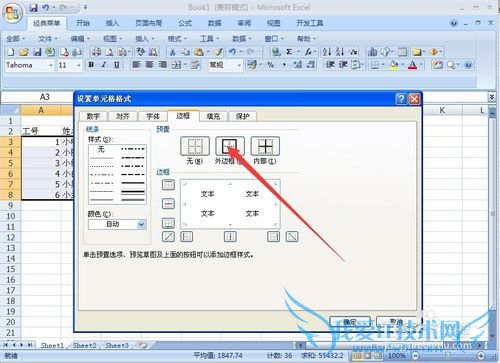Click the AutoSum sigma icon
The image size is (500, 363).
289,52
